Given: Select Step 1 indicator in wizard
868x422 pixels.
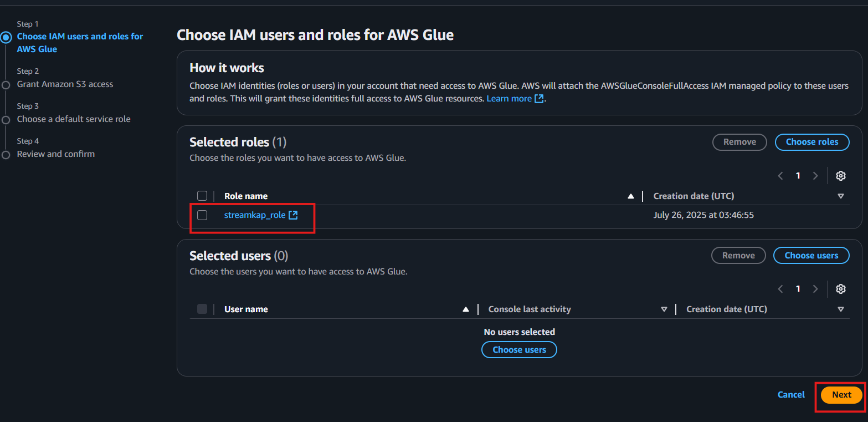Looking at the screenshot, I should tap(6, 38).
